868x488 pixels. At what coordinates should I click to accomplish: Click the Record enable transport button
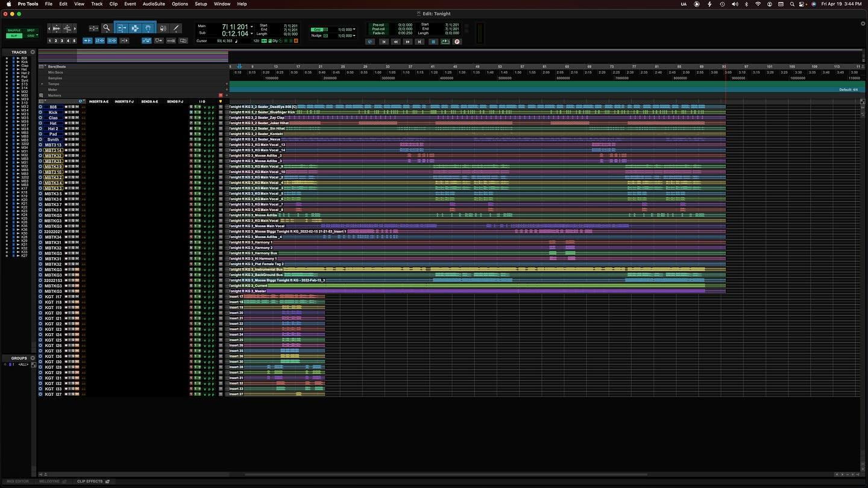point(457,42)
